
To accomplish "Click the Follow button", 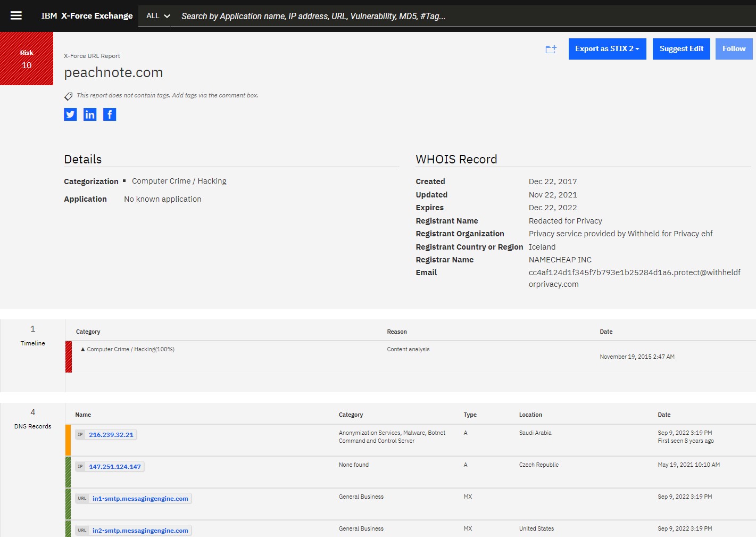I will [734, 49].
